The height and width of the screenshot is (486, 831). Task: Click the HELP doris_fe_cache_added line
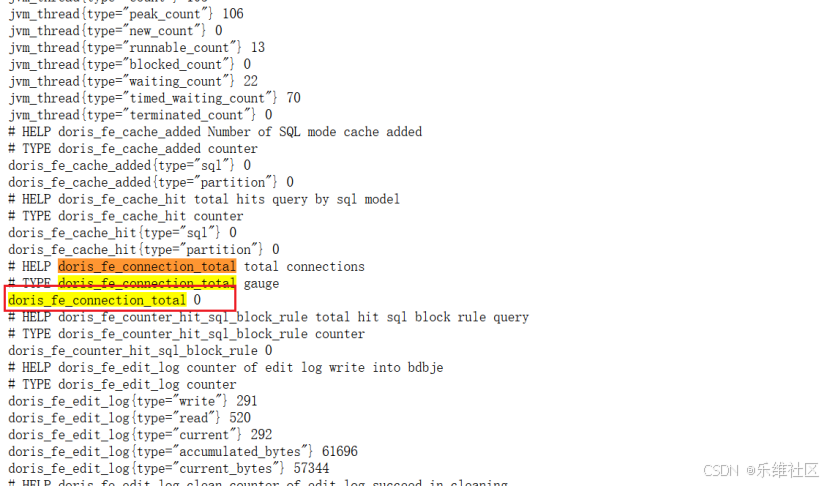(x=215, y=131)
